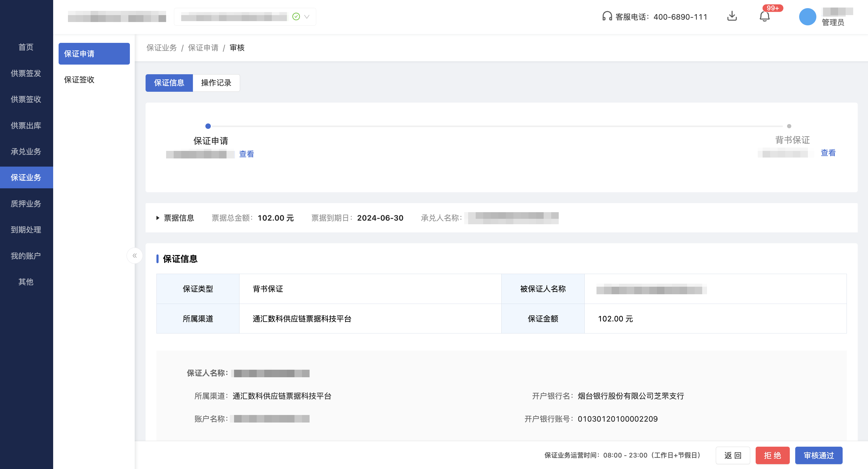Screen dimensions: 868x469
Task: Open the company switcher dropdown arrow
Action: coord(306,17)
